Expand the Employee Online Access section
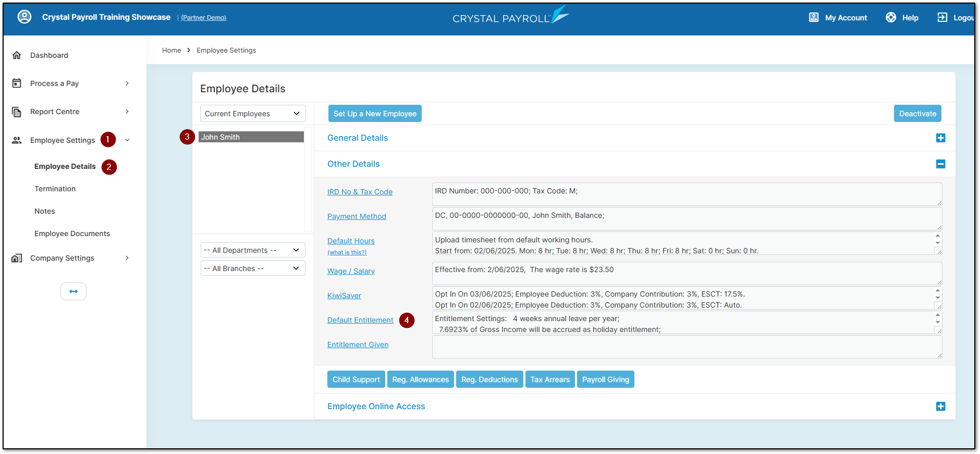Viewport: 980px width, 454px height. pos(940,407)
